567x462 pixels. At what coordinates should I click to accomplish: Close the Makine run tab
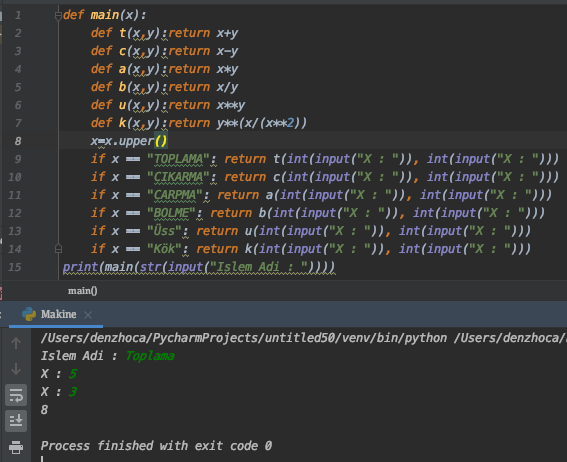tap(88, 315)
